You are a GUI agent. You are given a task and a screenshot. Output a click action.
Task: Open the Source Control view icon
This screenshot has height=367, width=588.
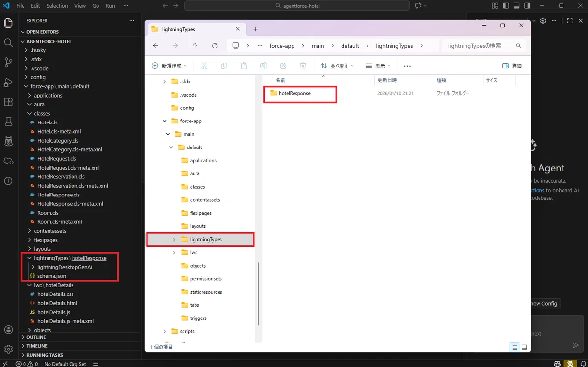pos(8,62)
